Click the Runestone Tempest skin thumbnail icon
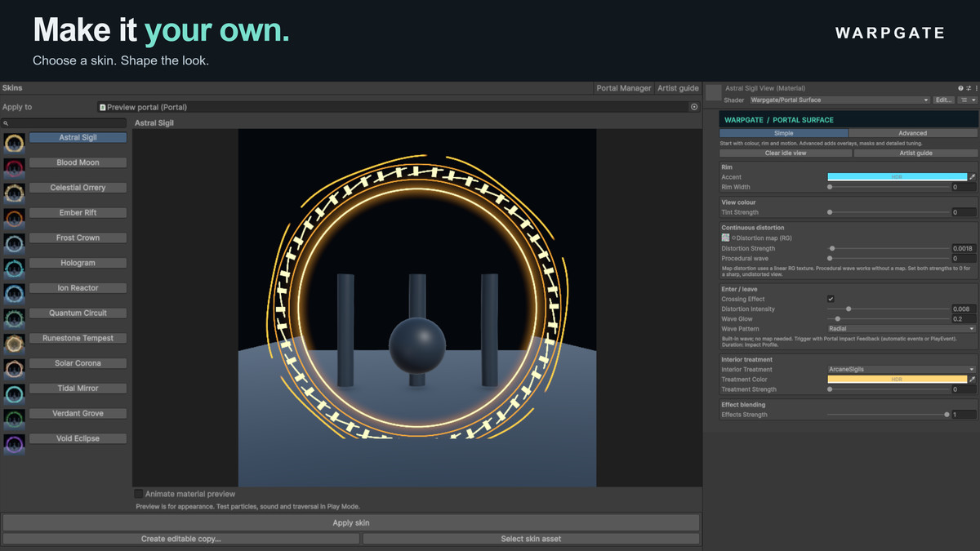The image size is (980, 551). coord(14,344)
